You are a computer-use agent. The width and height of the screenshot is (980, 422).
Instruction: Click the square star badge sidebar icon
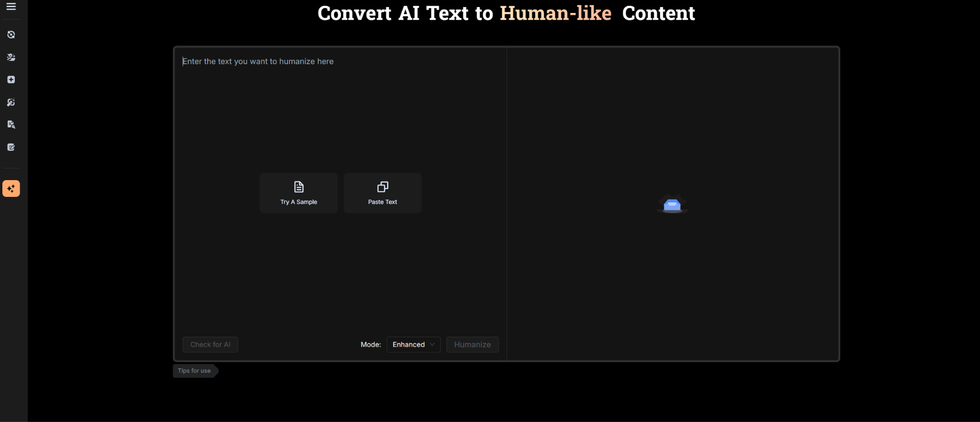[x=11, y=80]
